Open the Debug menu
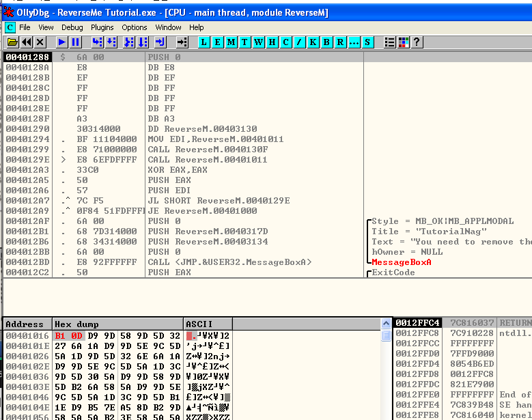The image size is (532, 420). click(x=72, y=27)
